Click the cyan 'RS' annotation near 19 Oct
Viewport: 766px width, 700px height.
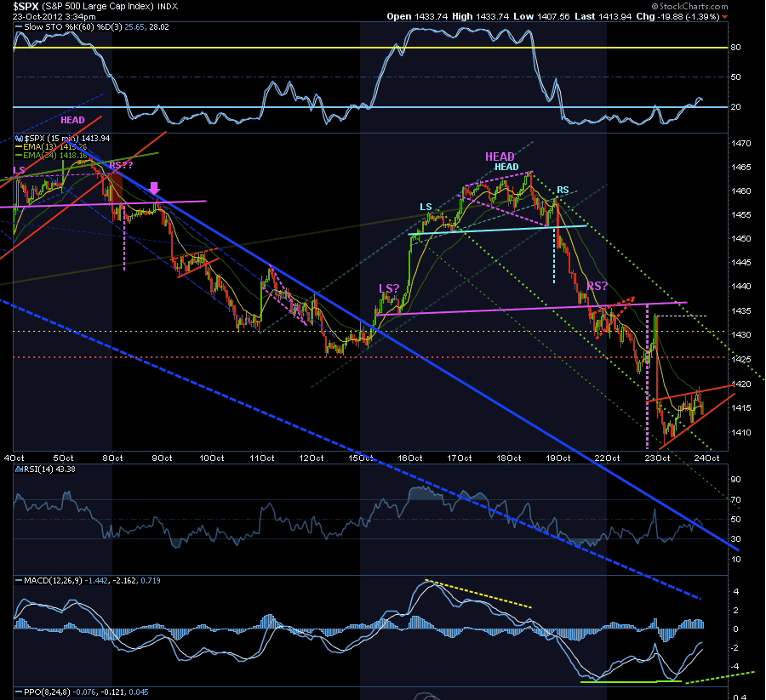[x=563, y=190]
